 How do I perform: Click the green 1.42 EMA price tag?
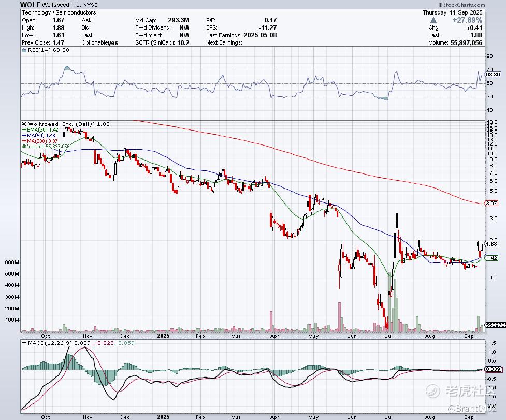click(x=492, y=258)
